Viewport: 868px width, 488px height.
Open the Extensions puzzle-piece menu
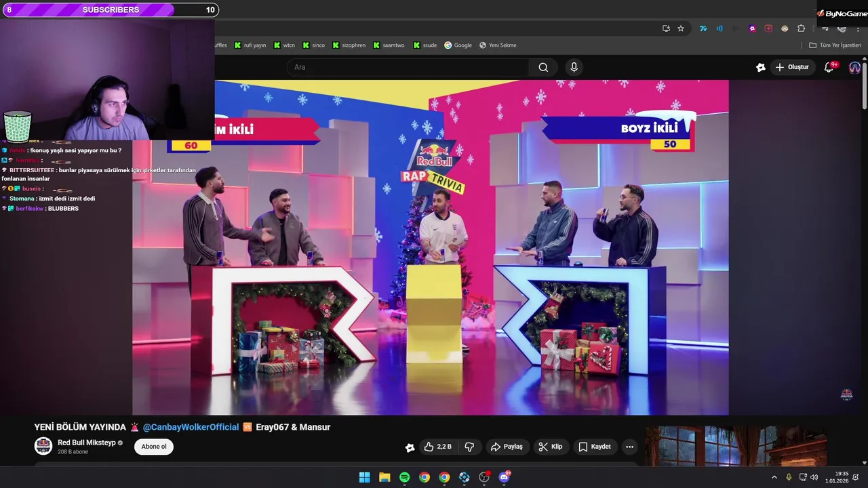click(801, 28)
